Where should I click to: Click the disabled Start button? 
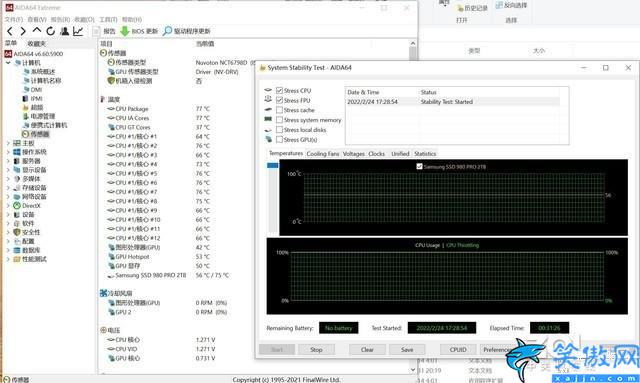point(277,350)
